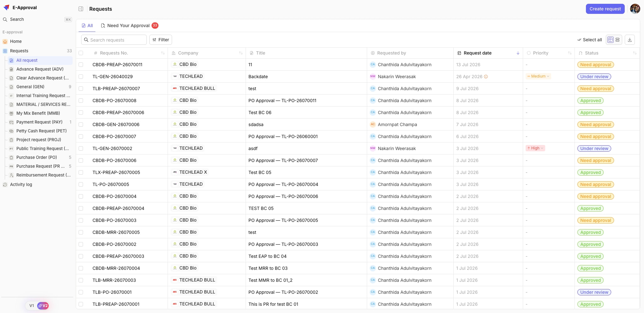Click the General (GEN) icon

point(11,87)
